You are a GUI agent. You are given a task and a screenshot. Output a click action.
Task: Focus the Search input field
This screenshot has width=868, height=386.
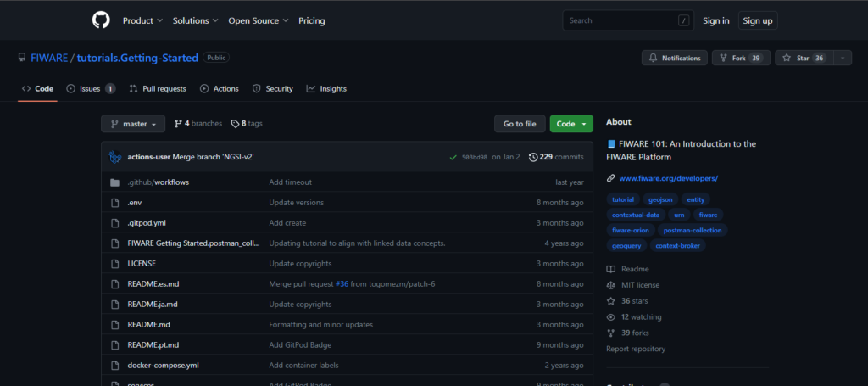(x=628, y=20)
